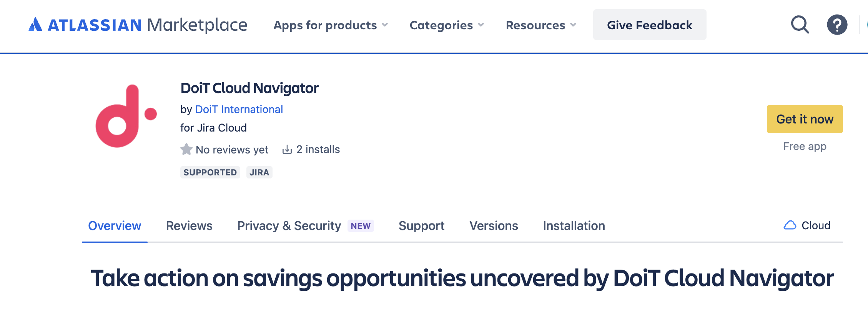
Task: Open the DoiT International vendor link
Action: (x=239, y=109)
